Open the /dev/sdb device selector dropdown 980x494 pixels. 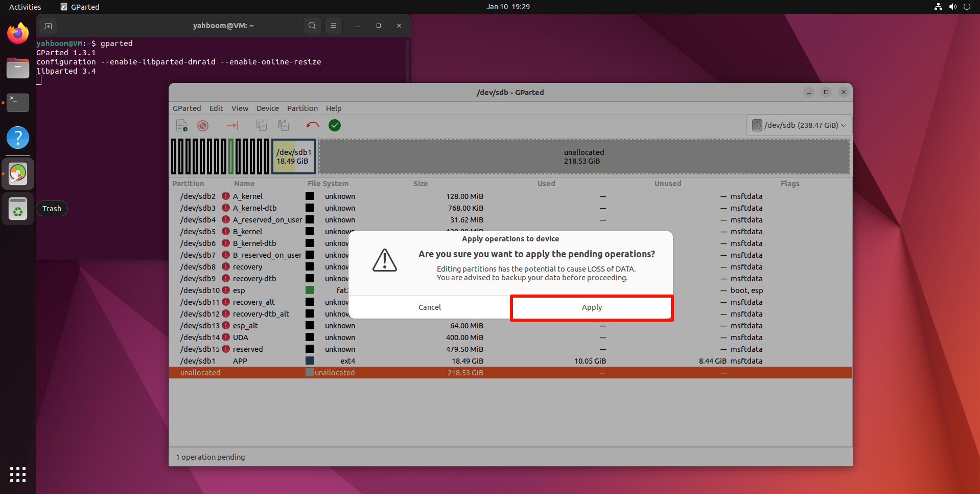pos(799,125)
